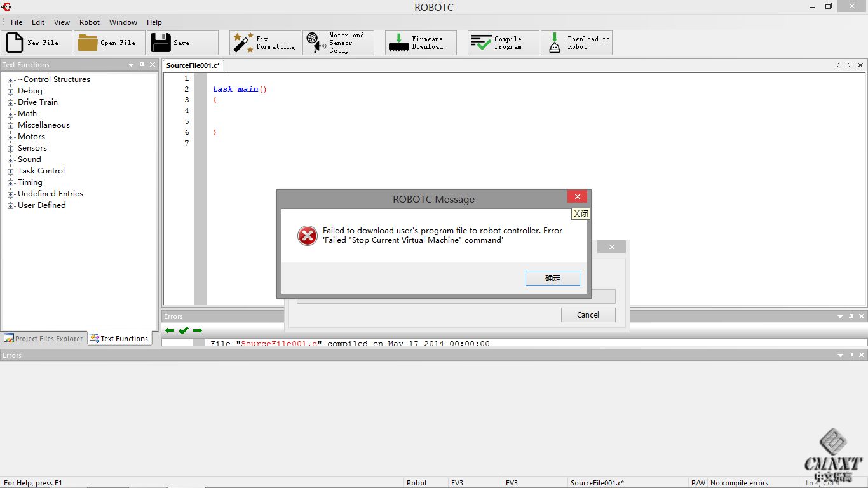868x488 pixels.
Task: Open the View menu
Action: coord(62,22)
